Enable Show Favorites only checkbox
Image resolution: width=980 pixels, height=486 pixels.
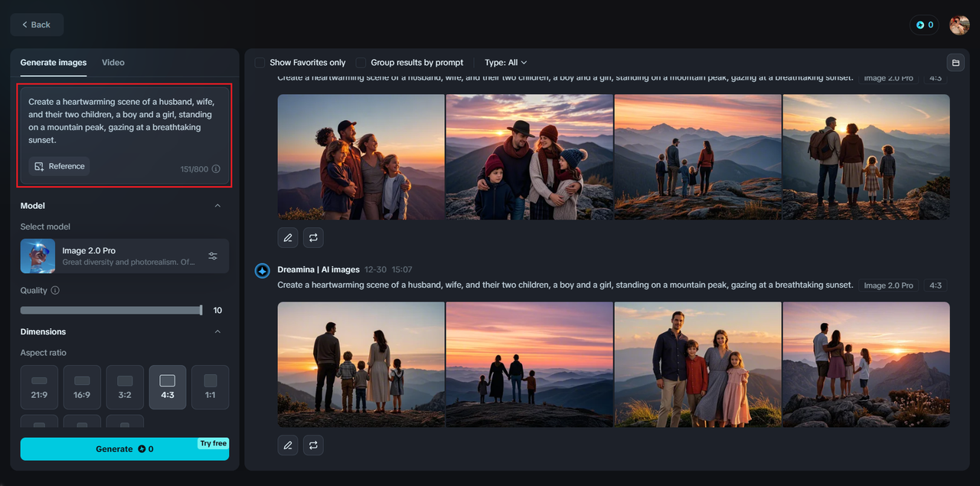260,63
